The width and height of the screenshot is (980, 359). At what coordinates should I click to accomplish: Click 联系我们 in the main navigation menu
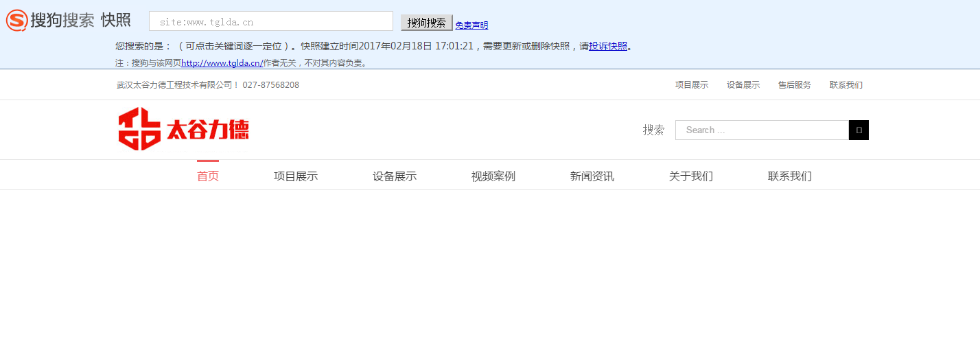[789, 176]
